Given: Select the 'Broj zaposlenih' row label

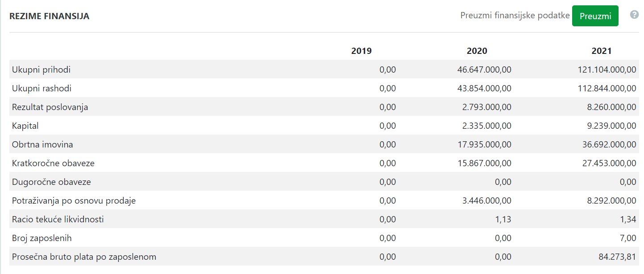Looking at the screenshot, I should [x=42, y=238].
